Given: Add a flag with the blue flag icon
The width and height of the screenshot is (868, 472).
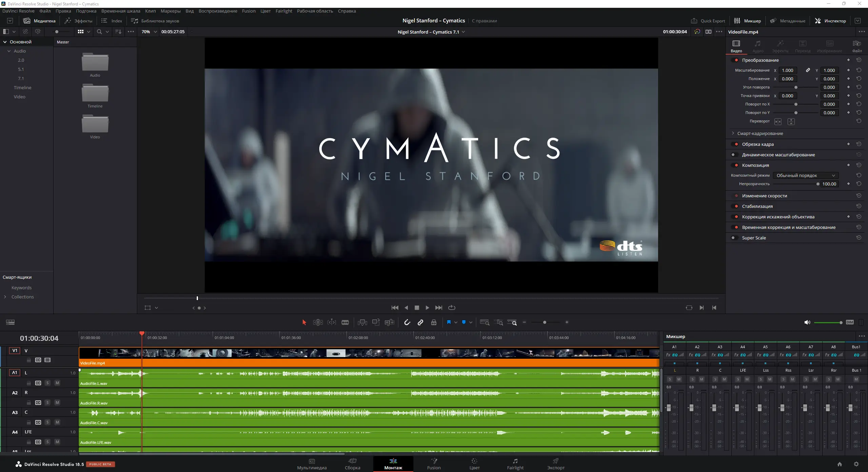Looking at the screenshot, I should [x=450, y=322].
